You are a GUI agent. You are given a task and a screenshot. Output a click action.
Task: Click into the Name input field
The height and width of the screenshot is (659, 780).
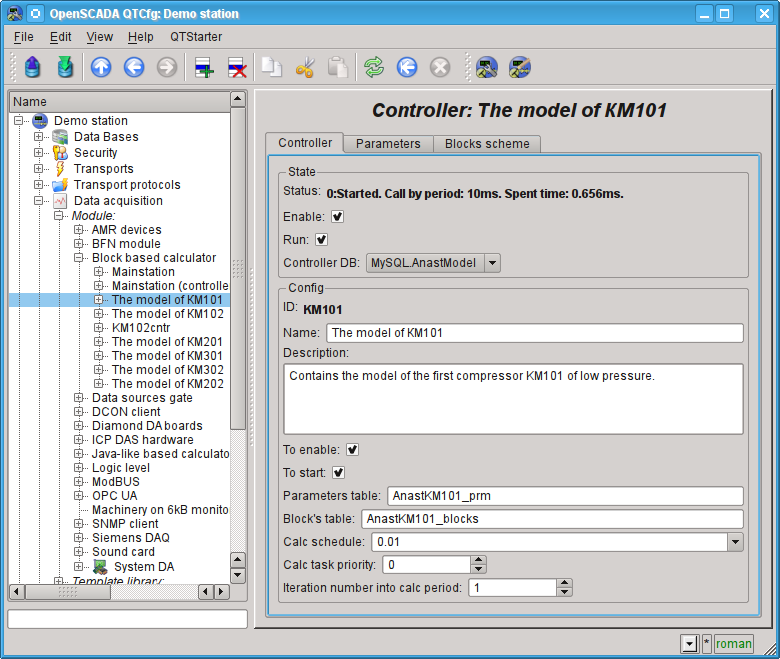(535, 333)
